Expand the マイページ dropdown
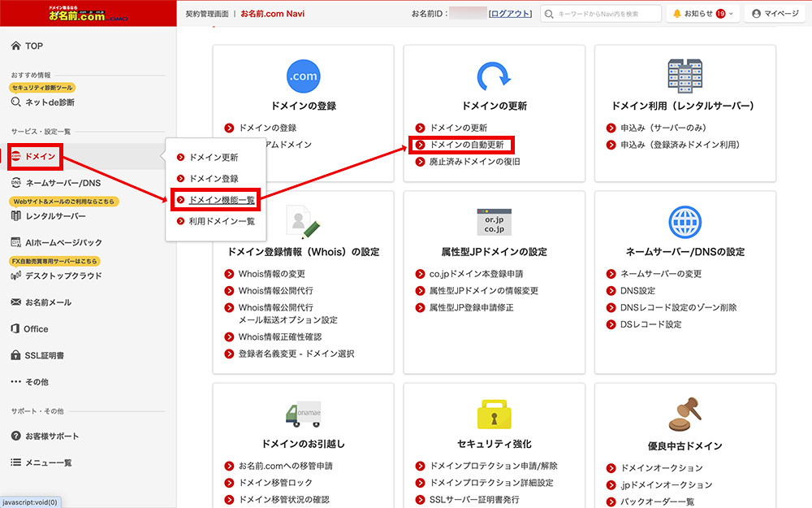Viewport: 812px width, 508px height. (774, 14)
